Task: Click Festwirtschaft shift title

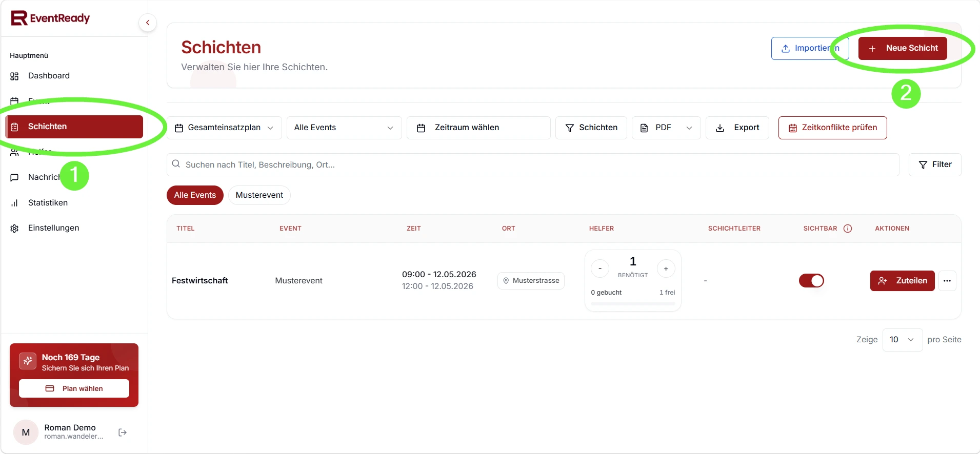Action: [200, 281]
